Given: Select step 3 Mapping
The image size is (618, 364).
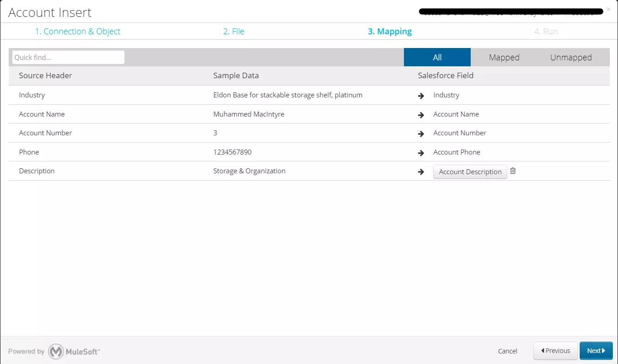Looking at the screenshot, I should click(x=390, y=32).
